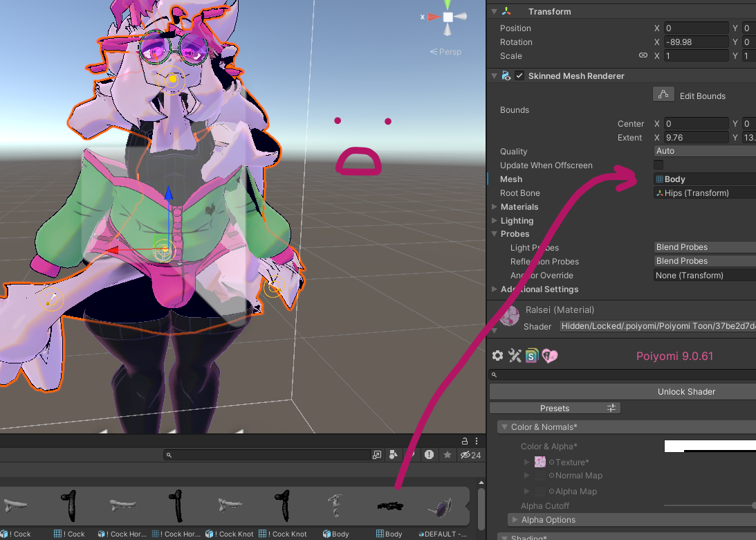
Task: Click the Extent X field showing 9.76
Action: pyautogui.click(x=697, y=138)
